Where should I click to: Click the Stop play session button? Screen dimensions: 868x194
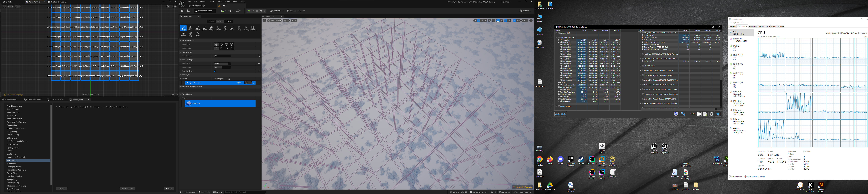[x=257, y=11]
